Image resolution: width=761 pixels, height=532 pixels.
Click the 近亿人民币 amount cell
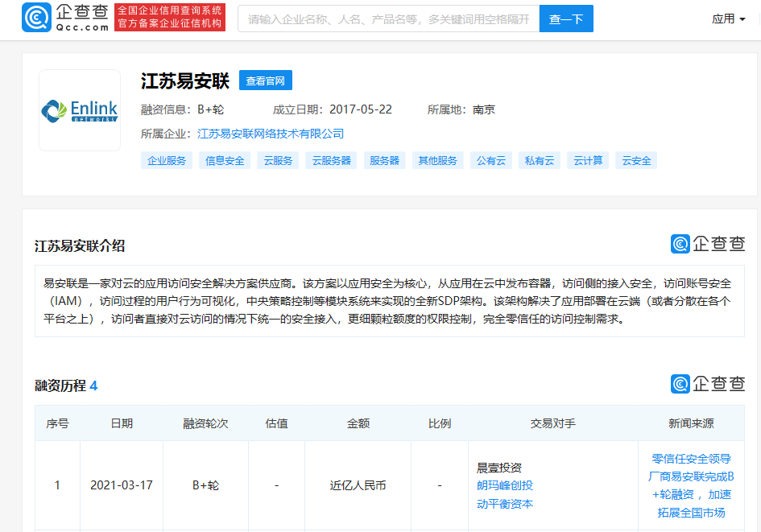358,485
